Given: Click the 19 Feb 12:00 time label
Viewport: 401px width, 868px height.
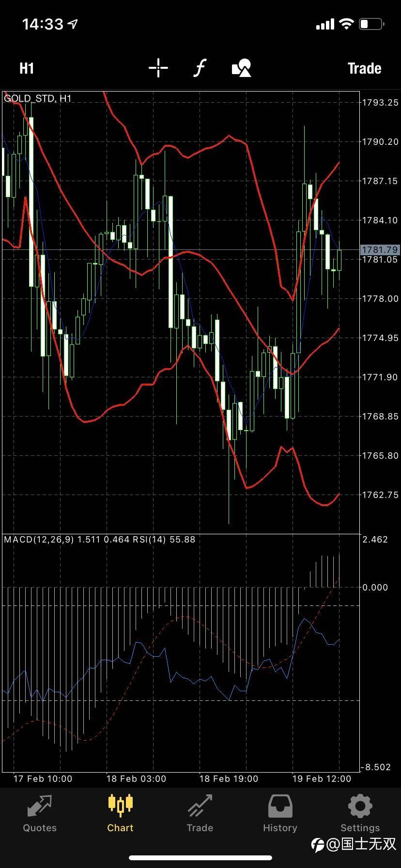Looking at the screenshot, I should (x=322, y=779).
